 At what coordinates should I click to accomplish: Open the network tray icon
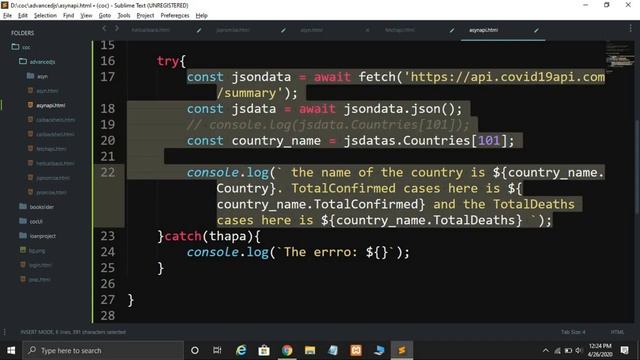point(557,351)
